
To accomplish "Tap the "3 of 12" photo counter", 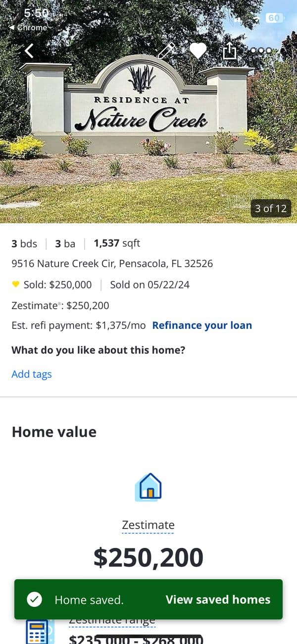I will 271,208.
